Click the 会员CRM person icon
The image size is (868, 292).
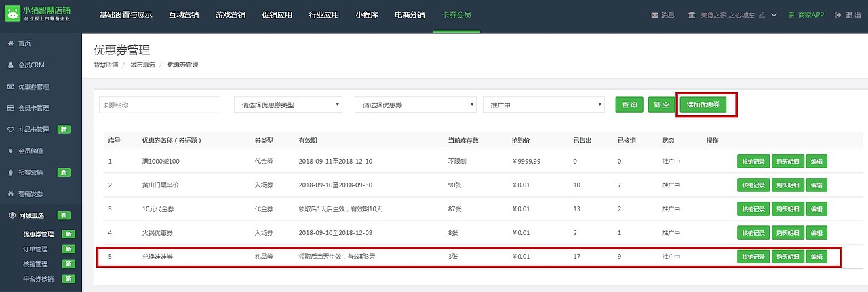11,65
